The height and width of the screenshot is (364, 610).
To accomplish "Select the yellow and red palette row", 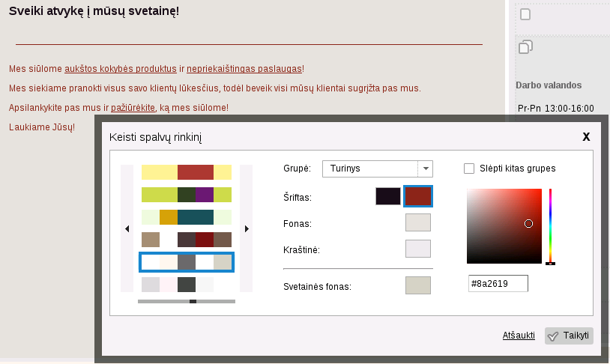I will pos(187,172).
